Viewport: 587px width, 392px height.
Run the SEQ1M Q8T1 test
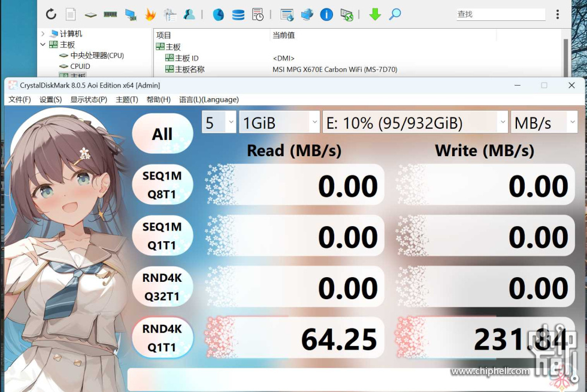coord(162,184)
